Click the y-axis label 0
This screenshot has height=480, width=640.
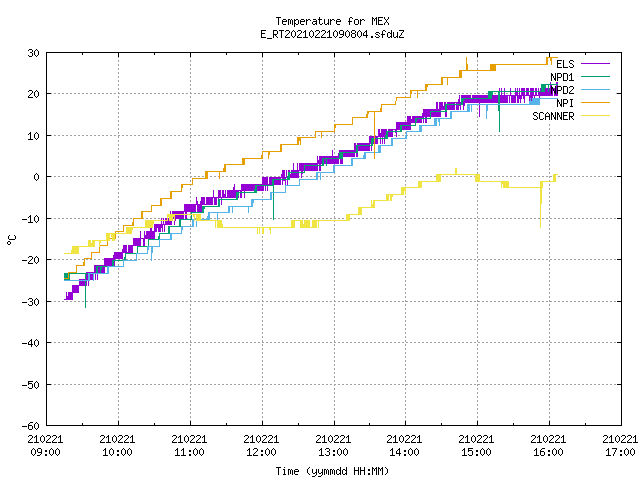(37, 177)
